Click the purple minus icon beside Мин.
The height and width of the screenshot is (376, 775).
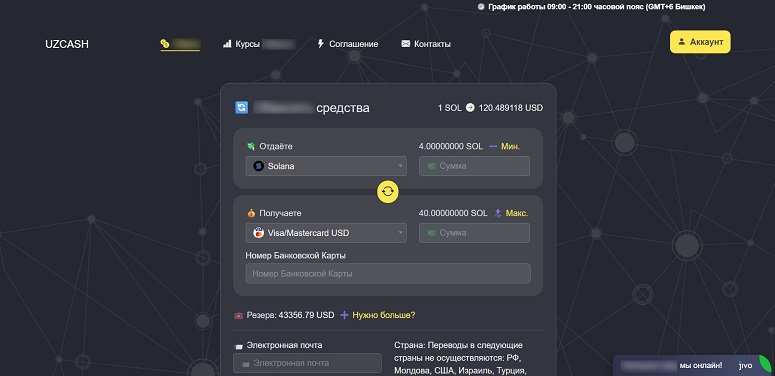[493, 146]
